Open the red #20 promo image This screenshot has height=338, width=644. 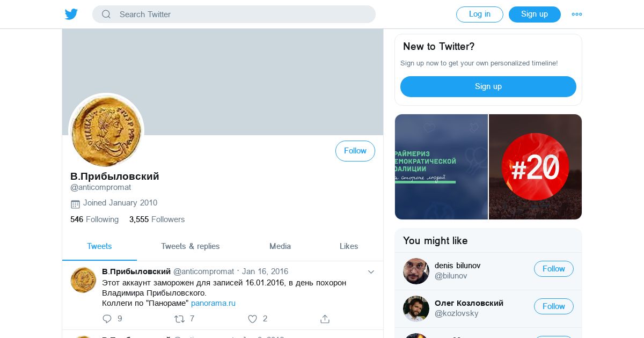click(535, 167)
